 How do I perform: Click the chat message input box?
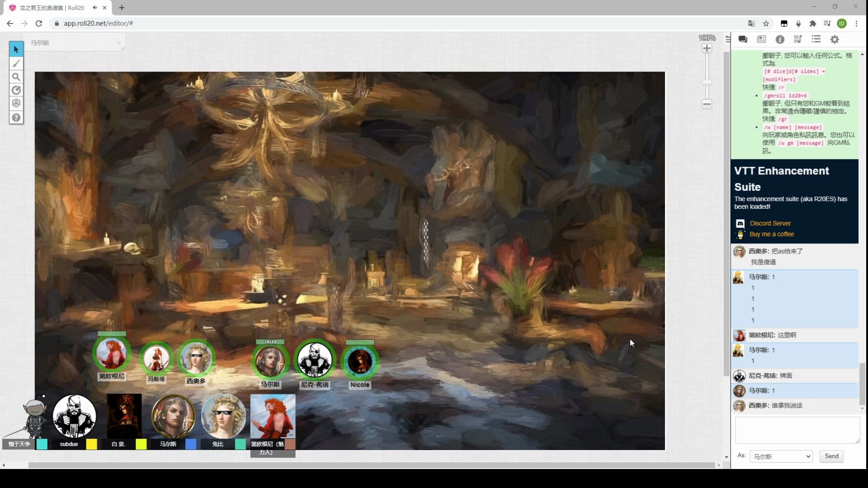coord(797,430)
